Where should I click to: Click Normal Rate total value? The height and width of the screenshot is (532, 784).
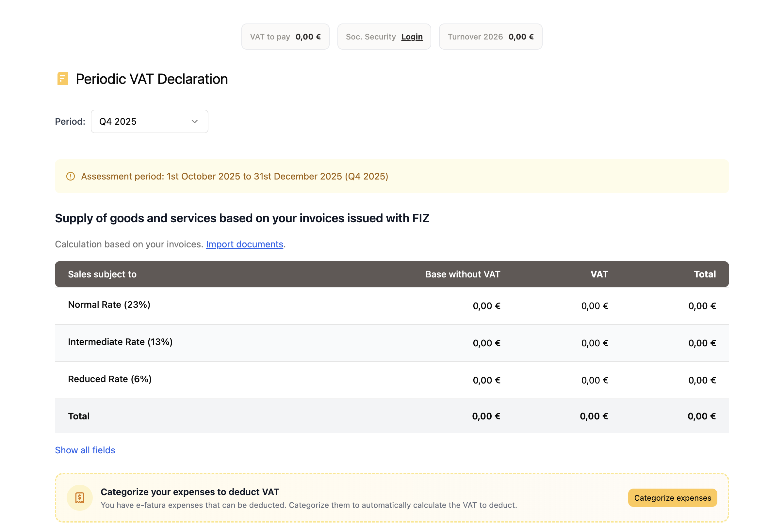coord(702,306)
